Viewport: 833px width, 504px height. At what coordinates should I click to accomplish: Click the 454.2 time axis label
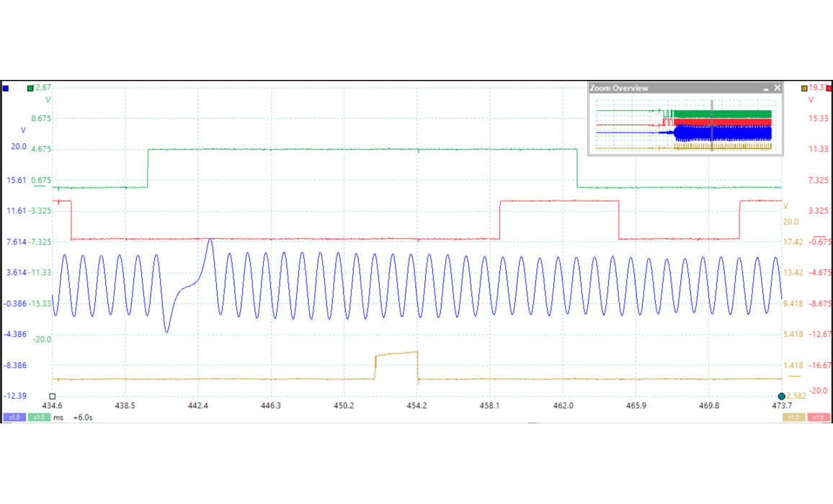[x=416, y=406]
